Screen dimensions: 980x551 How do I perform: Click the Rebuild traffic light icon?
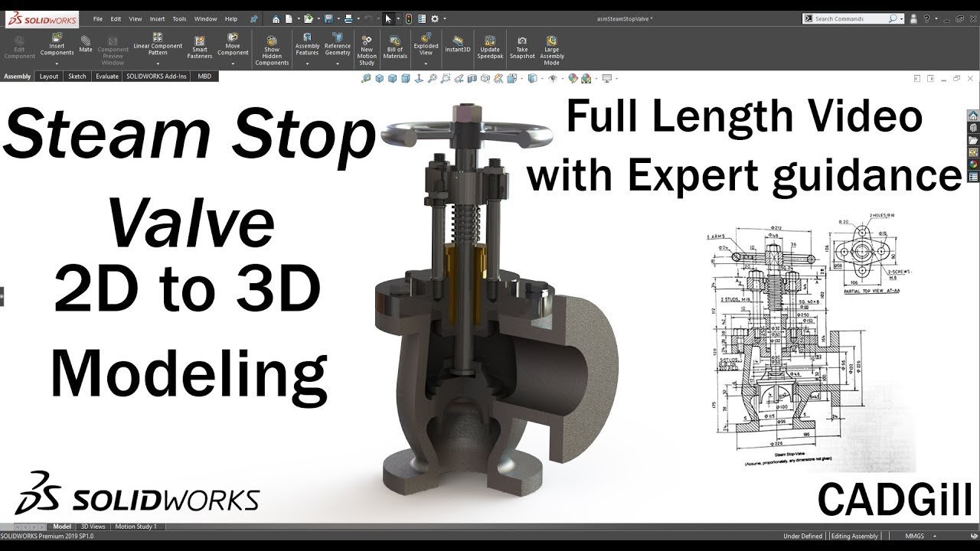[408, 18]
